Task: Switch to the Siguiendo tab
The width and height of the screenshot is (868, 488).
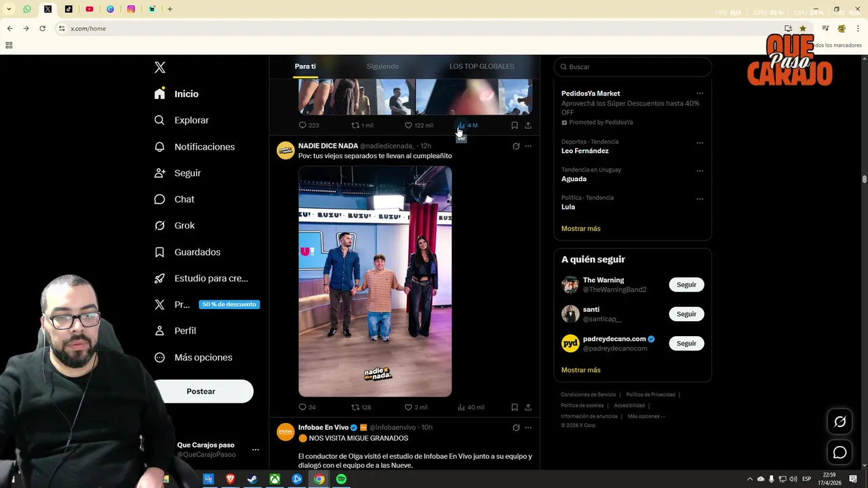Action: point(382,66)
